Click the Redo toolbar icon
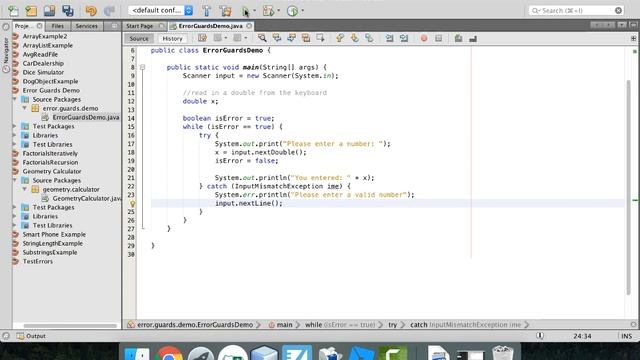This screenshot has width=640, height=360. point(109,11)
